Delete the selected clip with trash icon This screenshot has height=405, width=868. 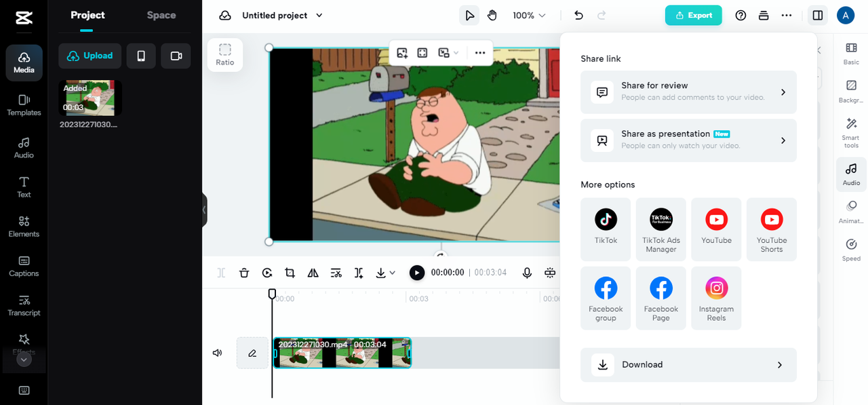click(244, 273)
